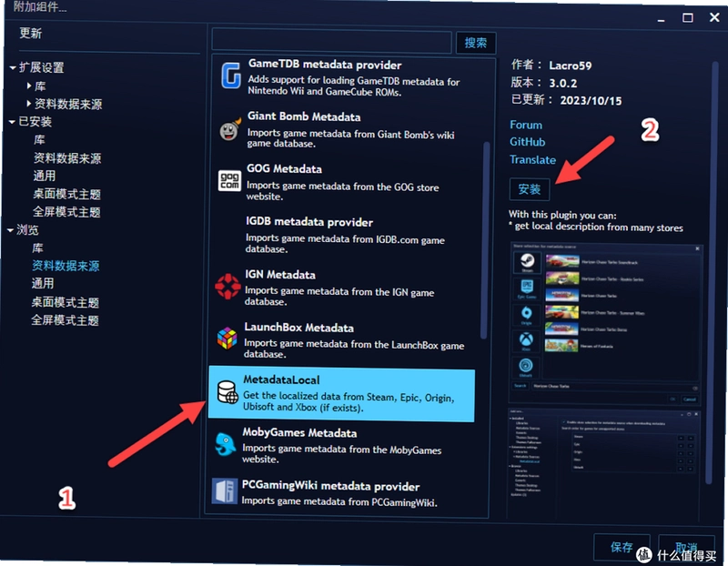728x566 pixels.
Task: Select 资料数据来源 under 已安装
Action: (x=67, y=158)
